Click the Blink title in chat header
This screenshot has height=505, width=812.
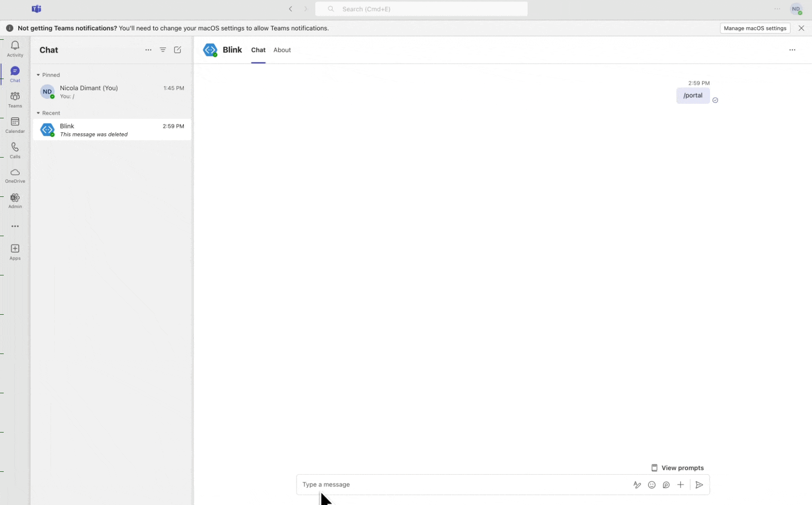[x=232, y=50]
